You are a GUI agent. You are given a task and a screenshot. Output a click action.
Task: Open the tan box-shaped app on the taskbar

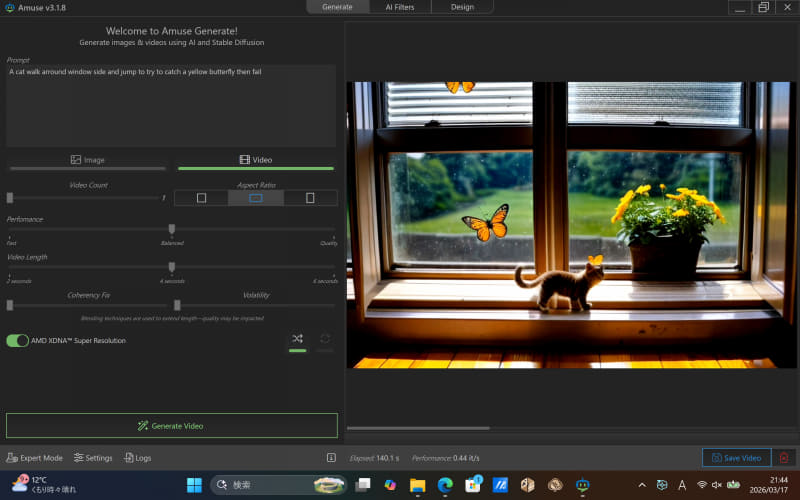[x=528, y=485]
